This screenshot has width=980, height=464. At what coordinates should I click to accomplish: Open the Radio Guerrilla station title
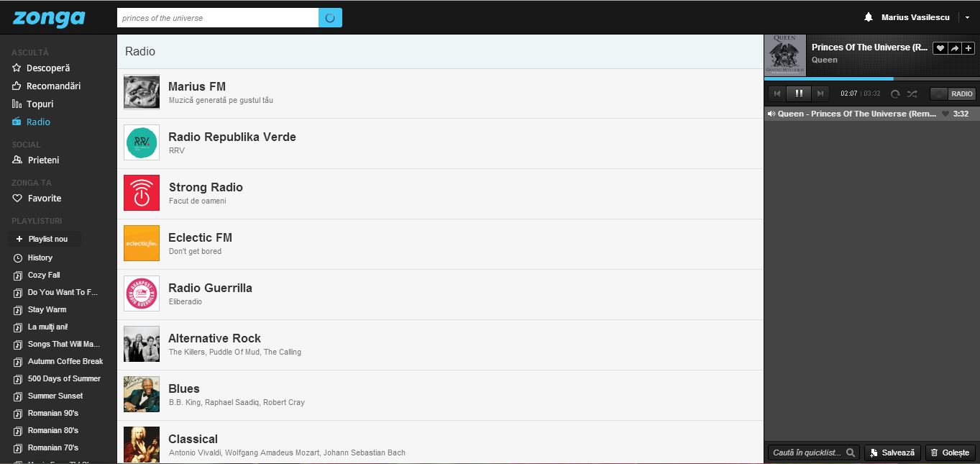tap(210, 288)
